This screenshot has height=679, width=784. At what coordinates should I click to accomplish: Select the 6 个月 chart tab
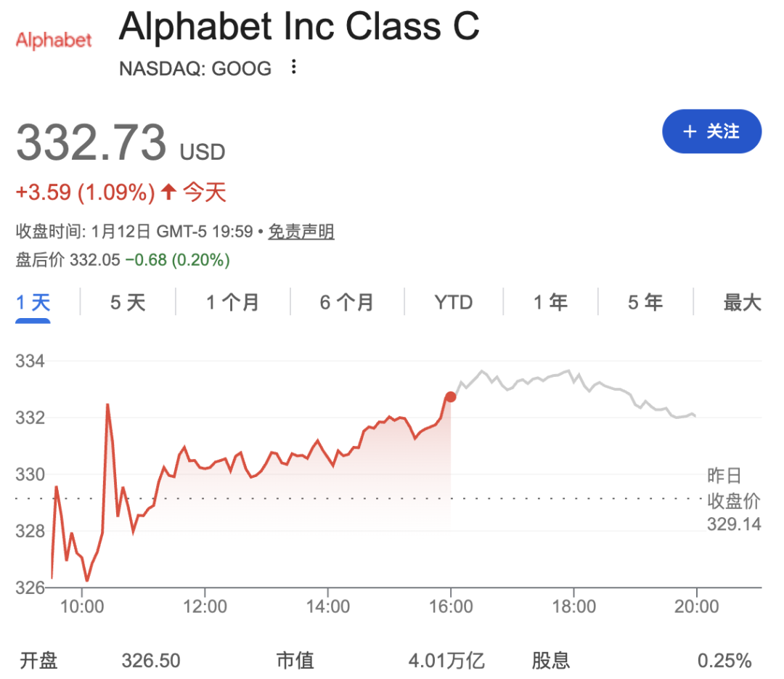347,302
